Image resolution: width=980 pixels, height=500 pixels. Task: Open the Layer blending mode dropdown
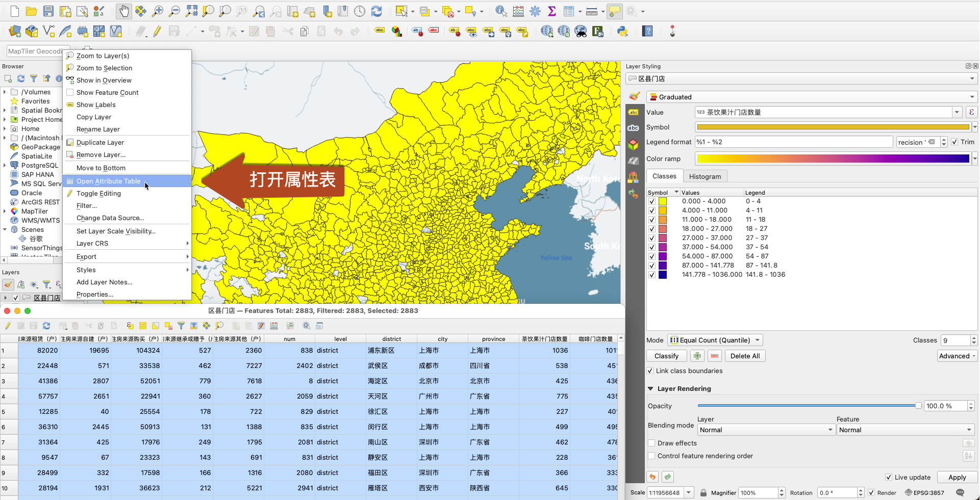(x=766, y=430)
